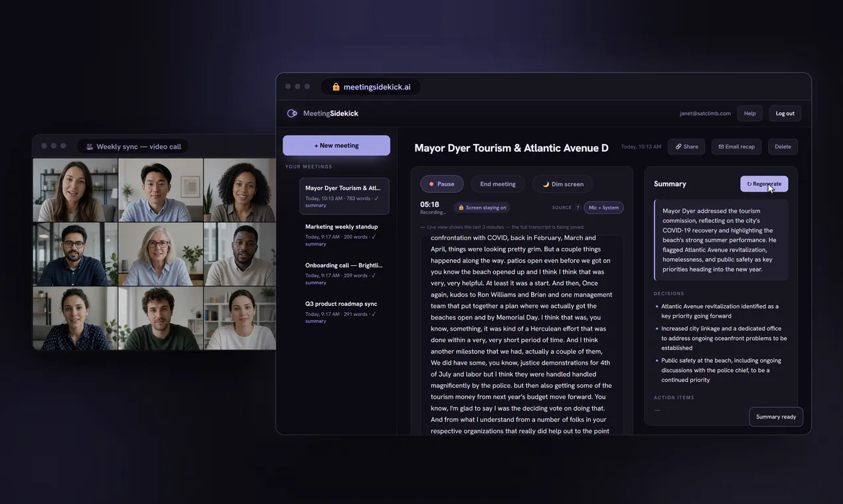
Task: Select the gray-haired woman with glasses video tile
Action: [161, 254]
